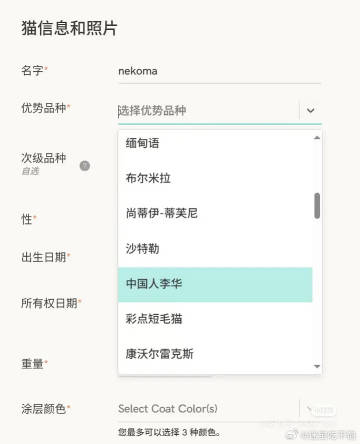The height and width of the screenshot is (444, 360).
Task: Click the dropdown list scrollbar thumb
Action: 317,206
